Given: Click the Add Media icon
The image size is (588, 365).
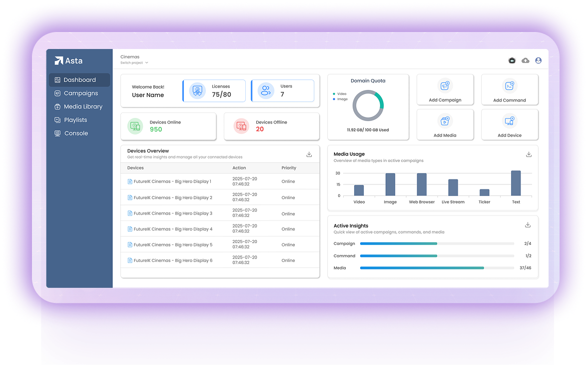Looking at the screenshot, I should 445,121.
